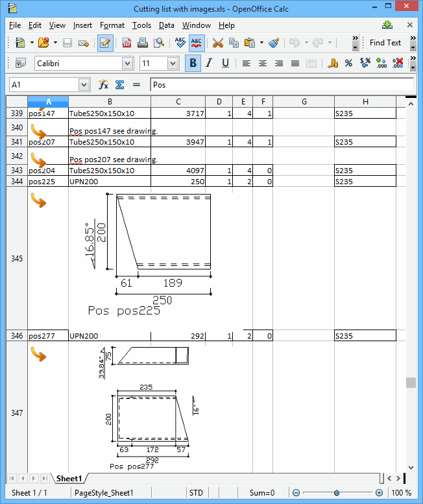Toggle Italic formatting button

coord(209,64)
